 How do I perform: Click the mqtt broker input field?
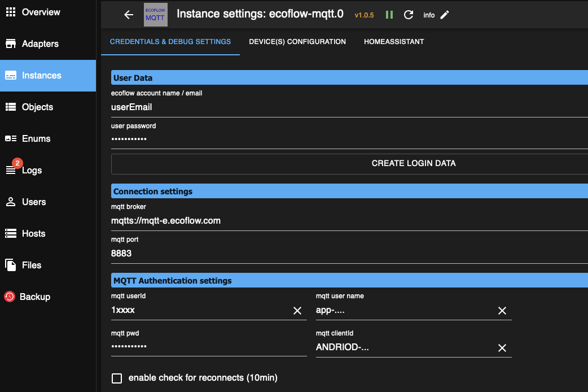coord(349,221)
